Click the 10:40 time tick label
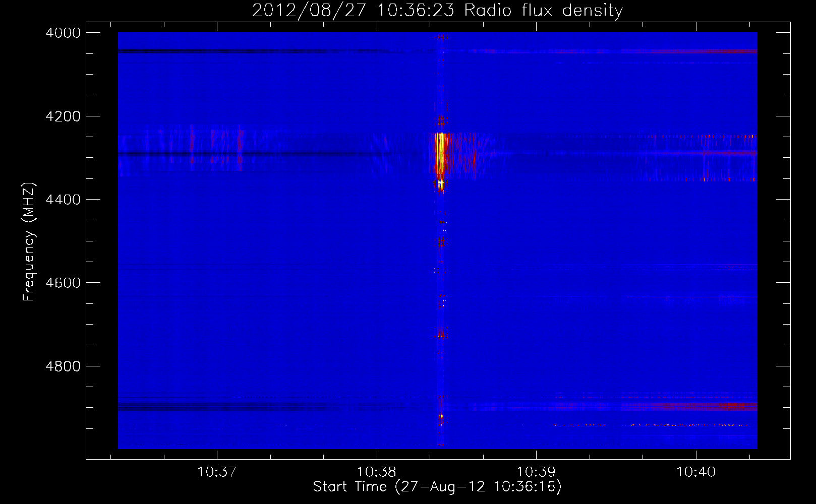The height and width of the screenshot is (504, 816). (696, 472)
